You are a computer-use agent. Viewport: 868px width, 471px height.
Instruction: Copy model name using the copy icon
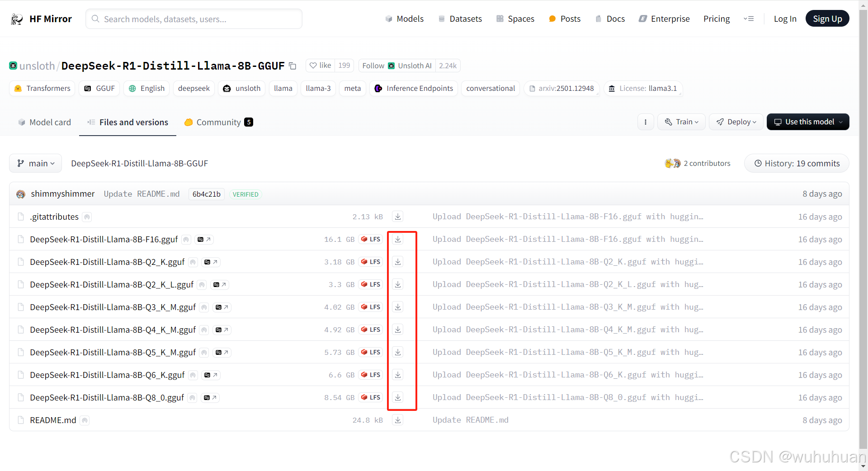[x=292, y=66]
